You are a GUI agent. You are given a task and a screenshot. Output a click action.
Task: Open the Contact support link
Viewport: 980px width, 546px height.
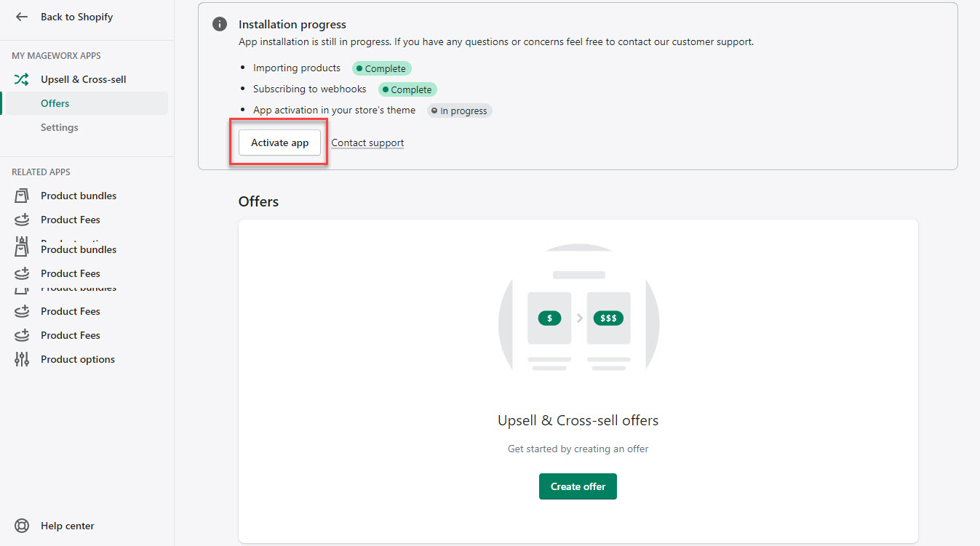367,142
